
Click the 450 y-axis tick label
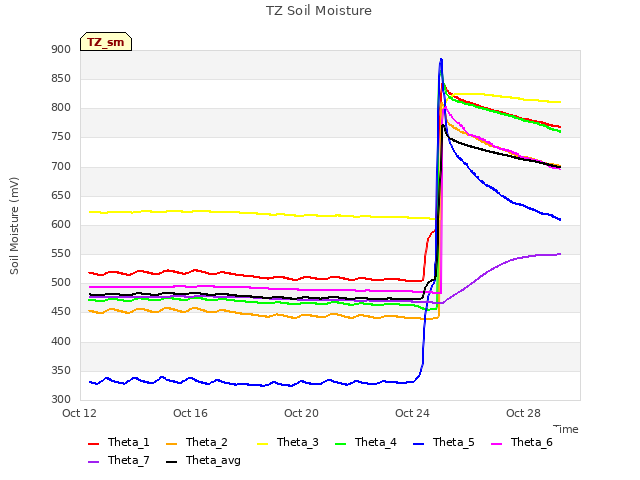coord(61,312)
